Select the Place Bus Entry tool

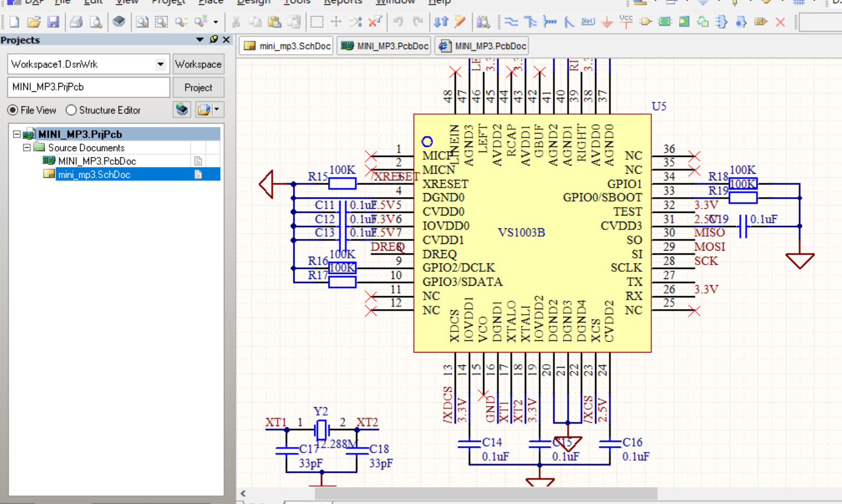pyautogui.click(x=568, y=22)
